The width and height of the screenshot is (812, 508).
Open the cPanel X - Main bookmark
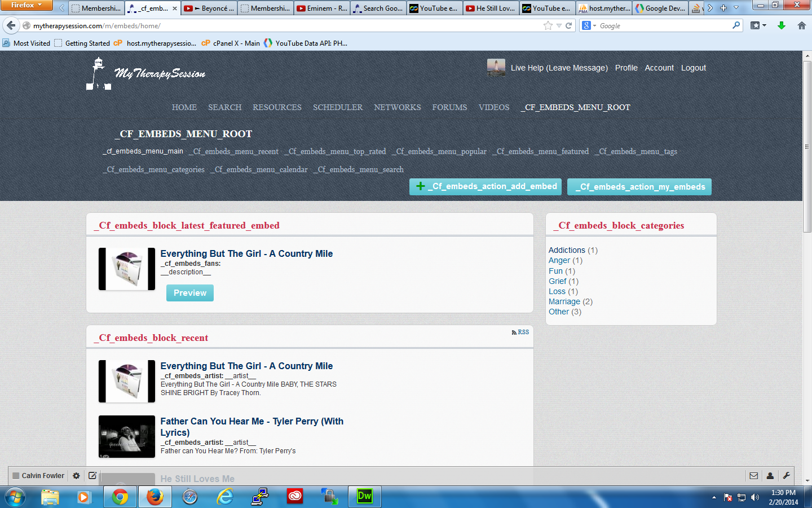231,43
